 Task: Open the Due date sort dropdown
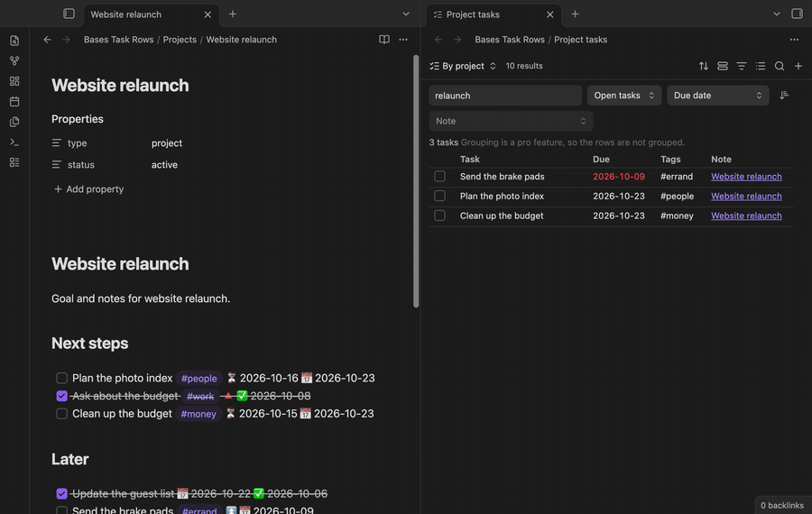pyautogui.click(x=718, y=96)
